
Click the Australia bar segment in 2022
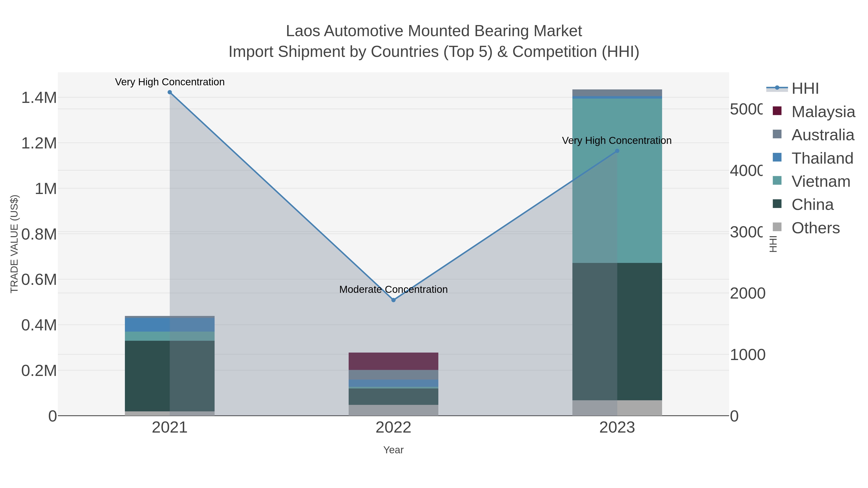click(x=393, y=375)
